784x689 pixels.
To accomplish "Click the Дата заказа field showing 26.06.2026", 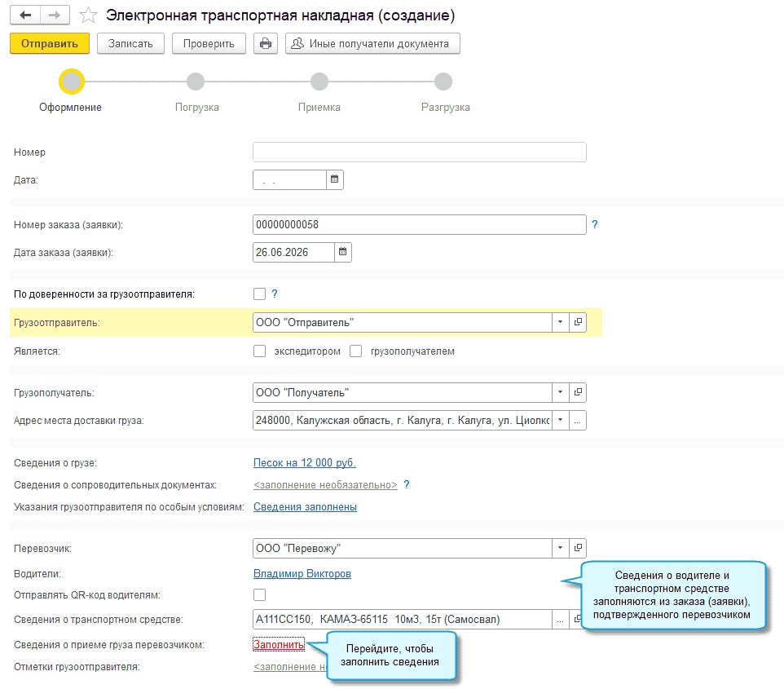I will (293, 252).
